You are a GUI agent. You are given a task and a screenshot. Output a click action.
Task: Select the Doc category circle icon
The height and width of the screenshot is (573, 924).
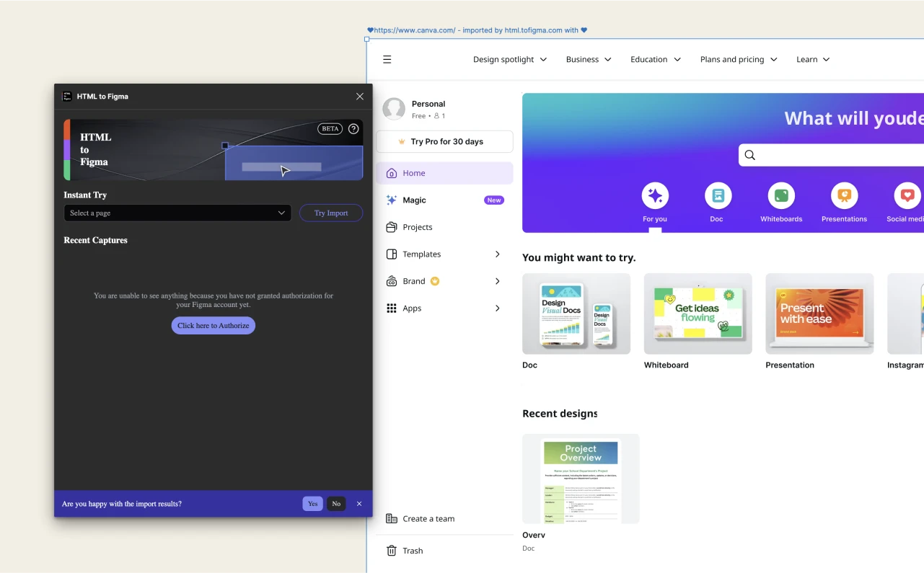(x=718, y=196)
